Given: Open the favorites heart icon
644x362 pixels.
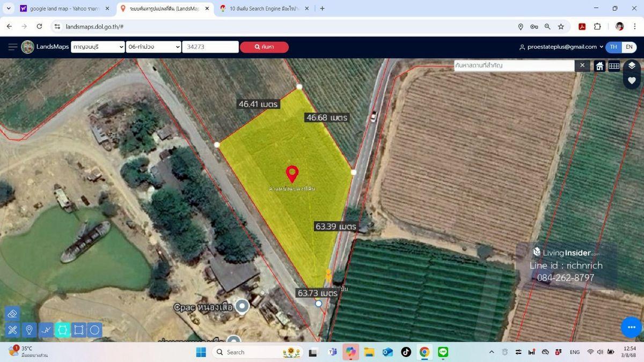Looking at the screenshot, I should click(632, 80).
